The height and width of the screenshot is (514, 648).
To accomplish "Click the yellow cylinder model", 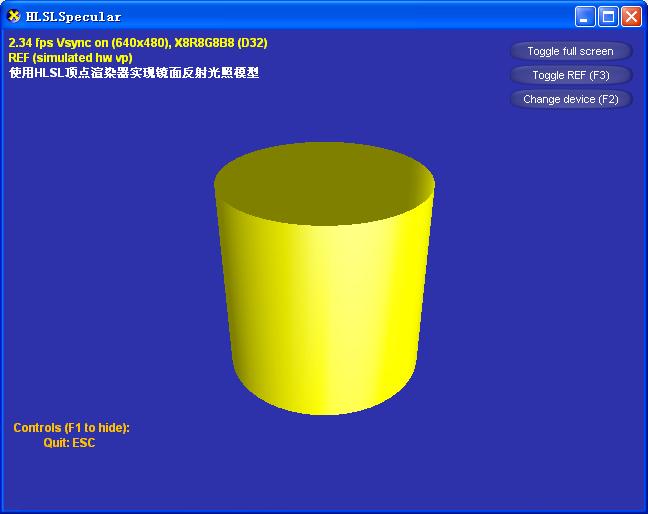I will [324, 278].
